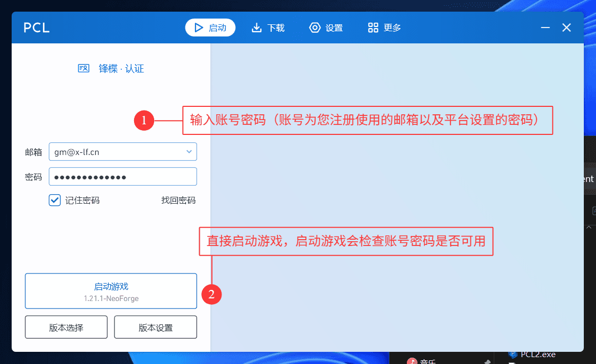596x364 pixels.
Task: Open the 更多 tab
Action: click(x=384, y=28)
